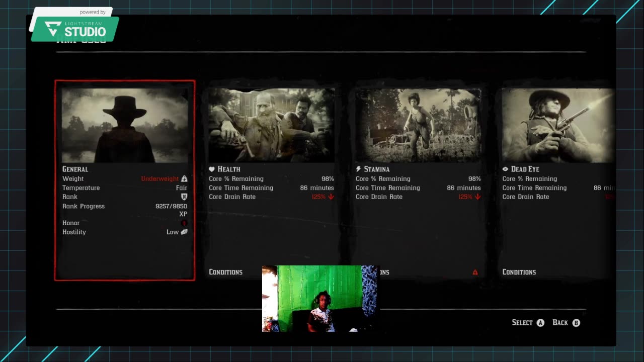Click the Honor label
Image resolution: width=644 pixels, height=362 pixels.
71,223
